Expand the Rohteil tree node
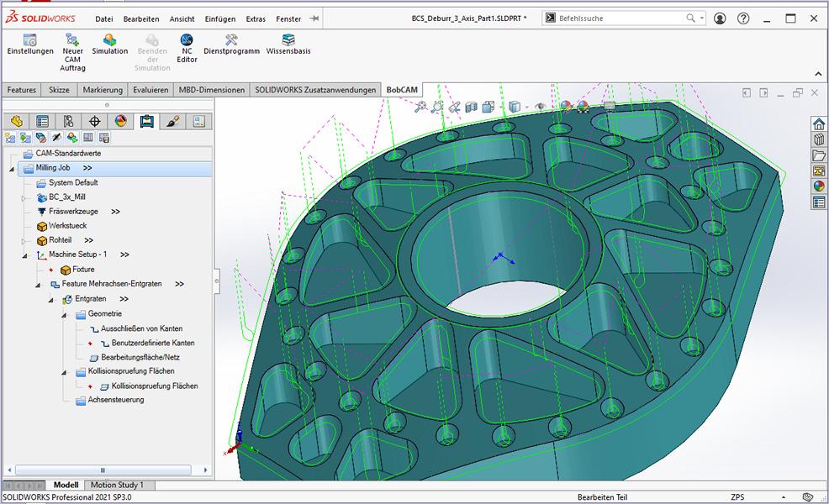829x504 pixels. [24, 241]
